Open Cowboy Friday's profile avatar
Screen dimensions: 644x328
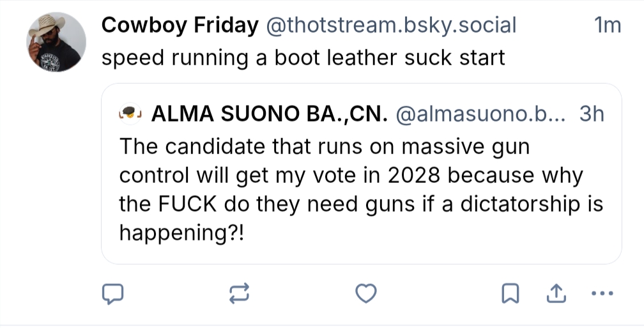[x=56, y=42]
